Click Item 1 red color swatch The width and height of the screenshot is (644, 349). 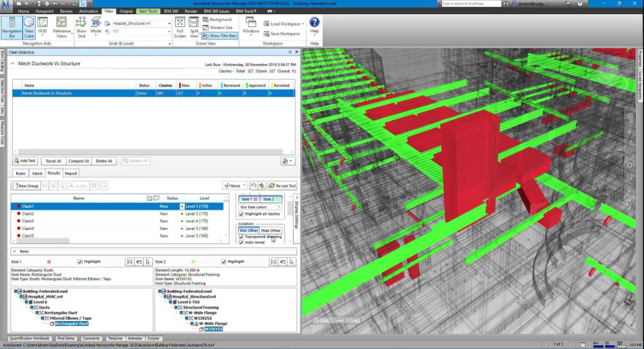[x=49, y=262]
